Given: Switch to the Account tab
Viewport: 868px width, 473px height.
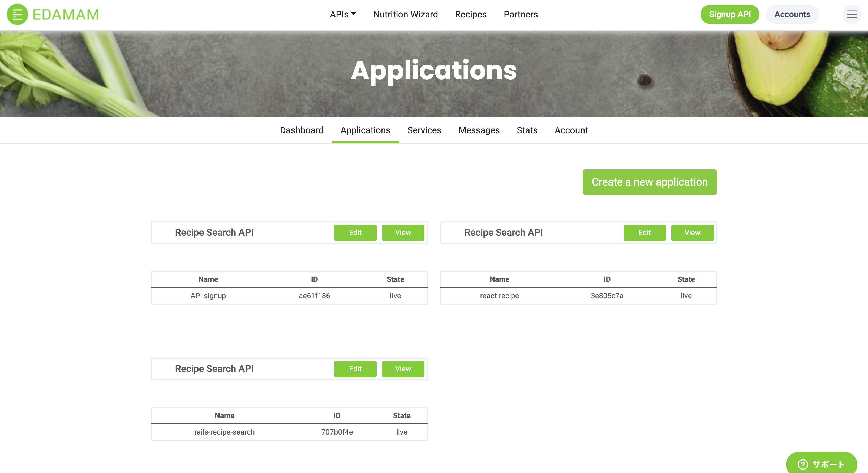Looking at the screenshot, I should click(x=571, y=130).
